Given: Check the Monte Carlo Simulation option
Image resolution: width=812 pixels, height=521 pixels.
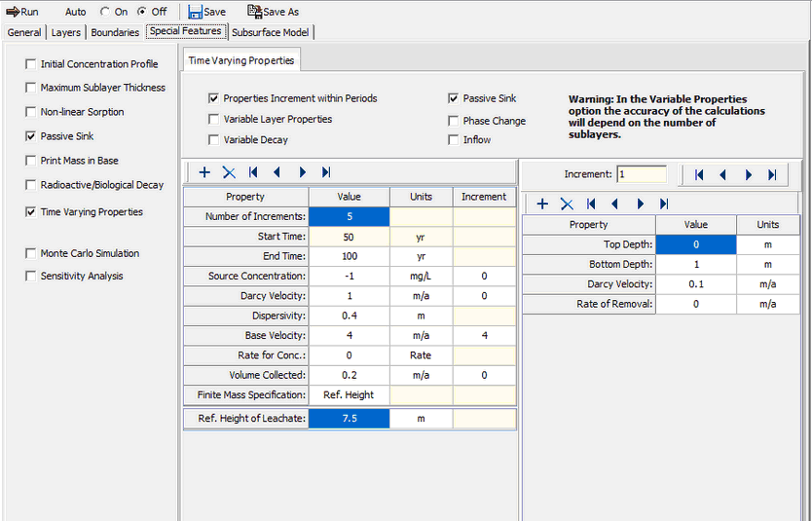Looking at the screenshot, I should (x=31, y=253).
